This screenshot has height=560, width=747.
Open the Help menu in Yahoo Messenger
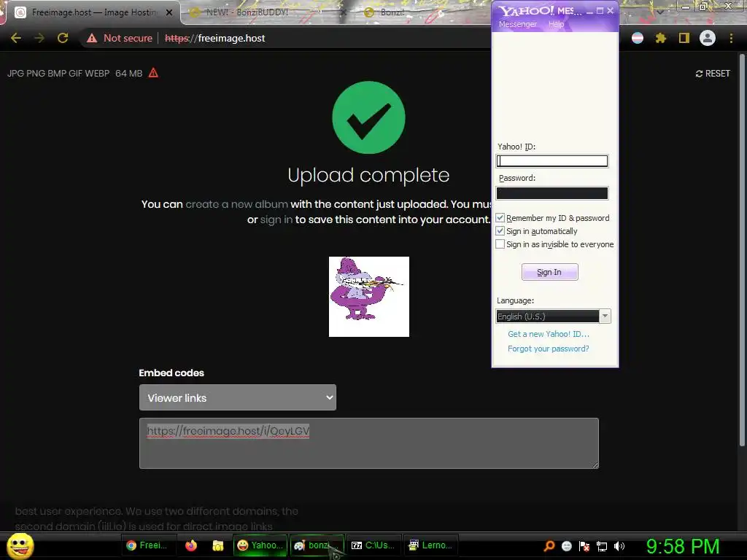pyautogui.click(x=556, y=24)
